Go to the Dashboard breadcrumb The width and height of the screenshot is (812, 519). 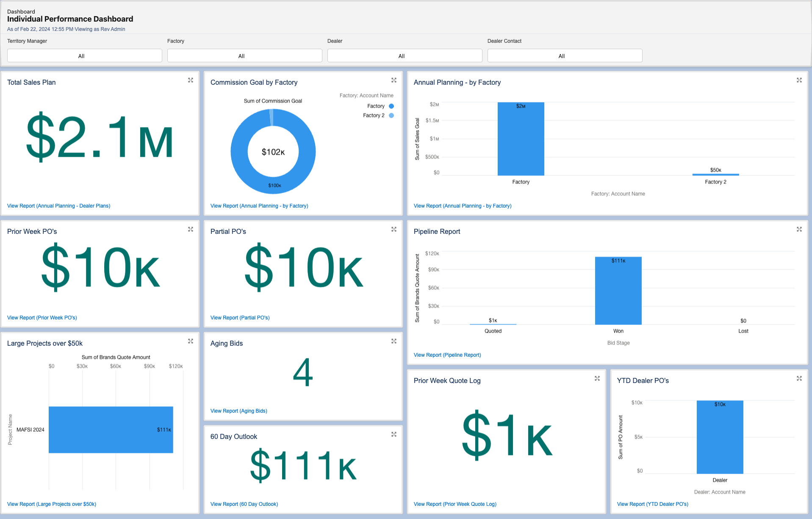click(x=21, y=11)
